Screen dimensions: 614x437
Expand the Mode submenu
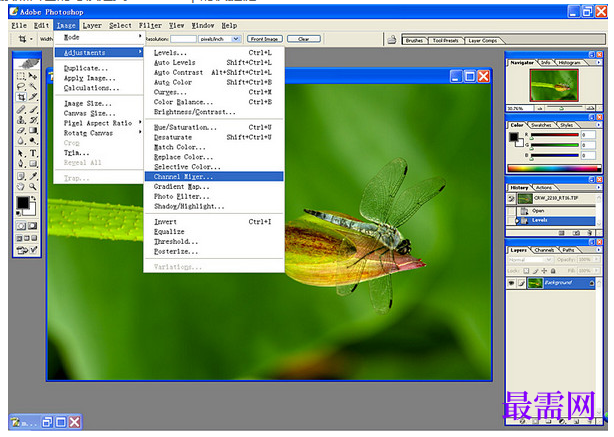(x=99, y=37)
